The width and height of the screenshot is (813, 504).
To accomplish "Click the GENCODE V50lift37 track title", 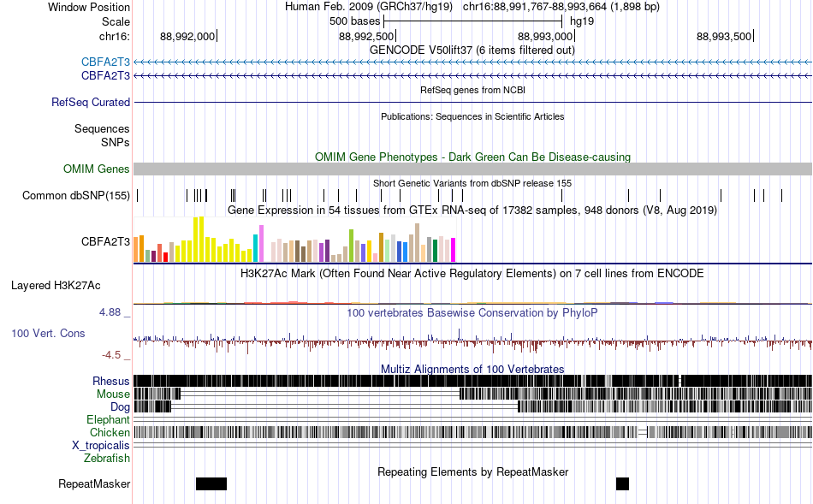I will click(x=472, y=50).
